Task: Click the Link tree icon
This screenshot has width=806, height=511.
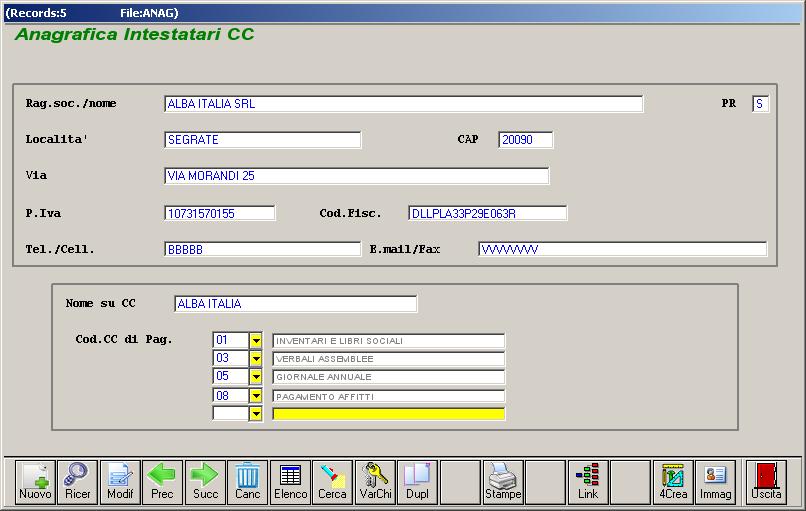Action: (588, 482)
